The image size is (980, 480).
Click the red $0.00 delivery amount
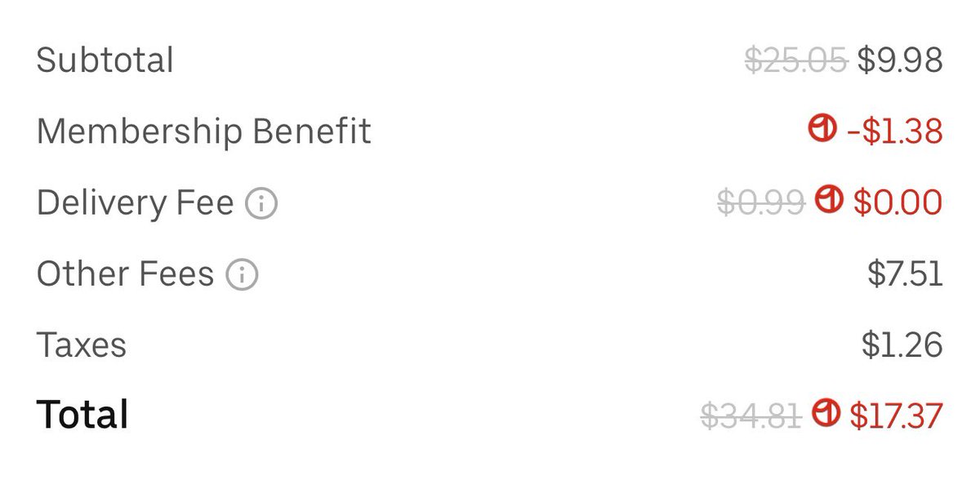[898, 202]
